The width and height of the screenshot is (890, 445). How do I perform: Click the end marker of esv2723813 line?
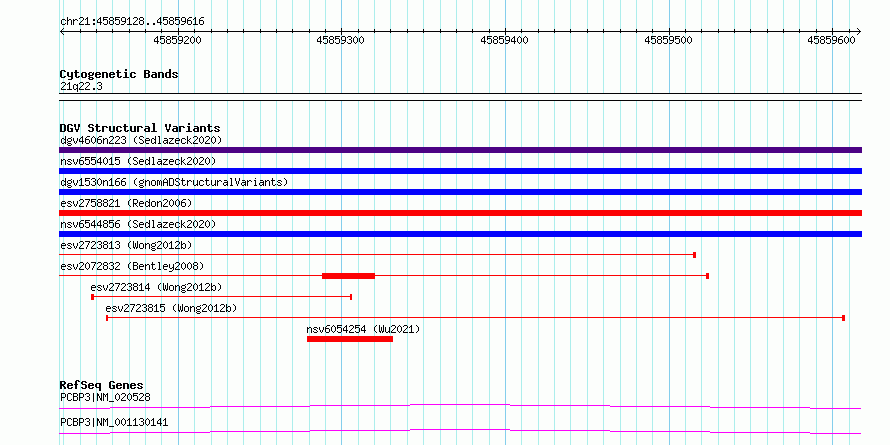695,255
